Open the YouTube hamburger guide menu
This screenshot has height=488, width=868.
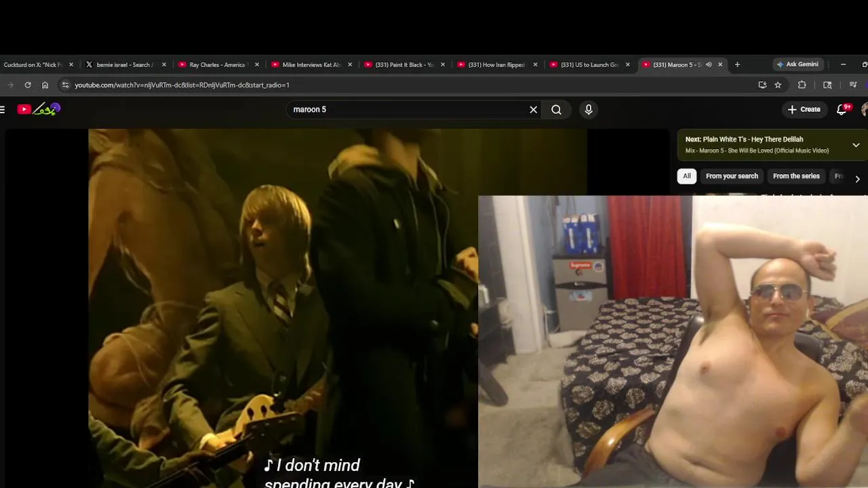click(3, 109)
